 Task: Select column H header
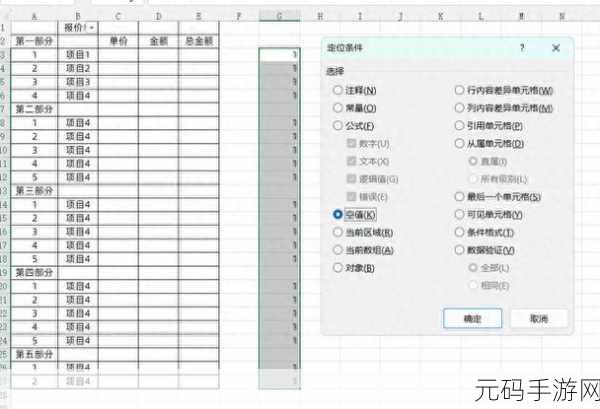pos(320,16)
